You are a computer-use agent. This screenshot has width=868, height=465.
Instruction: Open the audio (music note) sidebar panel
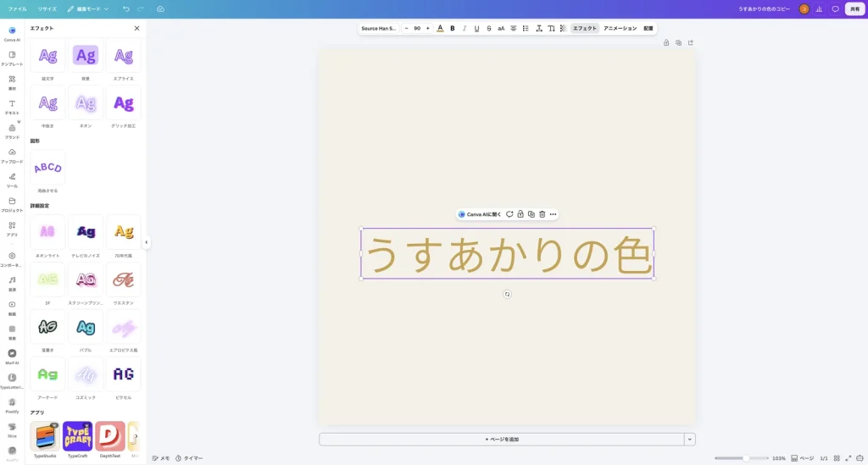(12, 283)
